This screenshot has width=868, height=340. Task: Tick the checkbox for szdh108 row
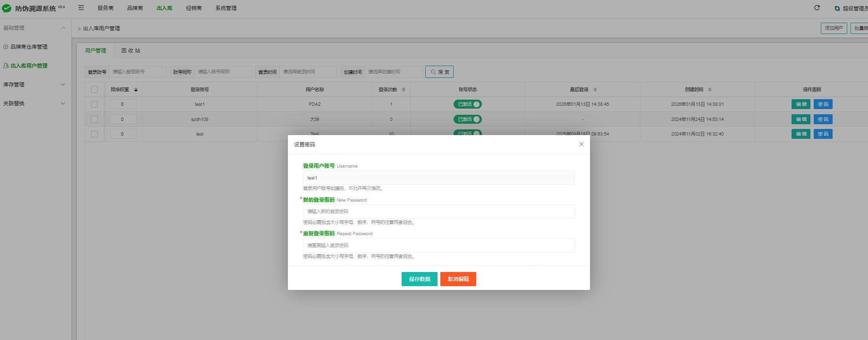(x=94, y=119)
